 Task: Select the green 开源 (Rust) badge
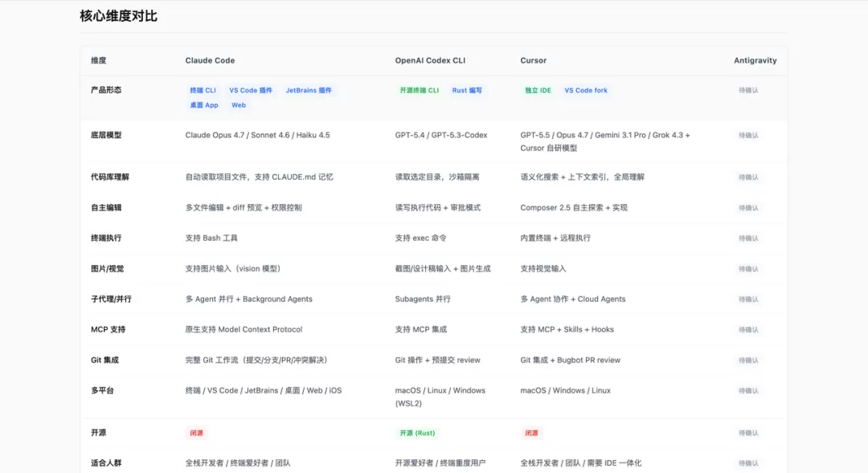coord(417,433)
